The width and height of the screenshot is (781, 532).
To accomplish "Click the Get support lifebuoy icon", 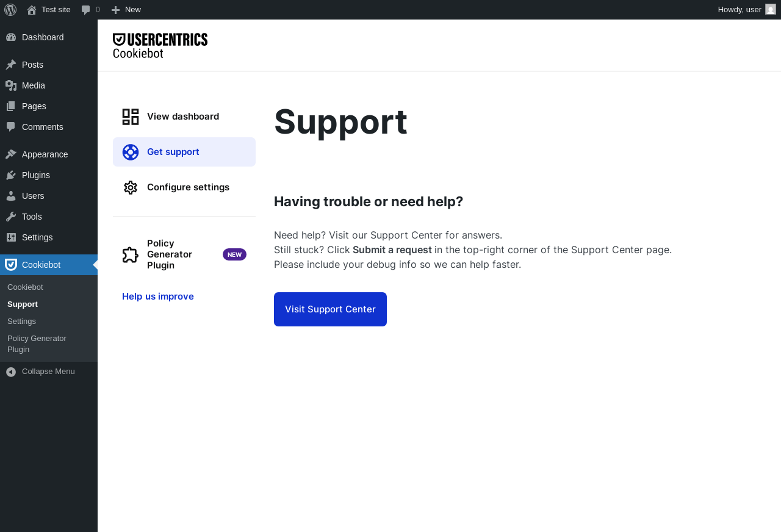I will click(131, 152).
